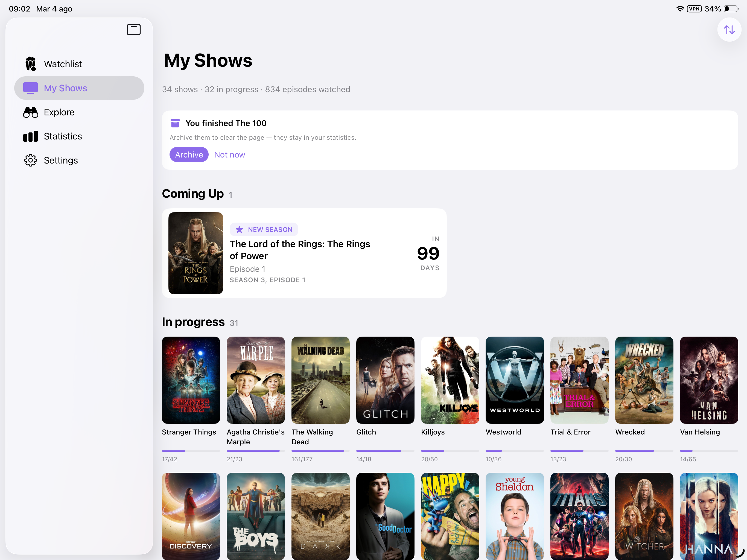Screen dimensions: 747x560
Task: Click the 'Killjoys' title text
Action: [433, 432]
